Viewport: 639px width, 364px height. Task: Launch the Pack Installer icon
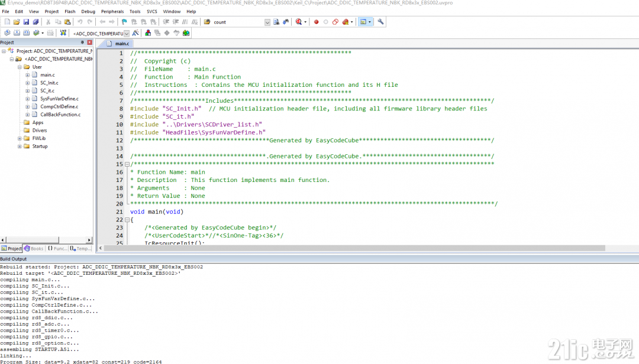pyautogui.click(x=186, y=33)
